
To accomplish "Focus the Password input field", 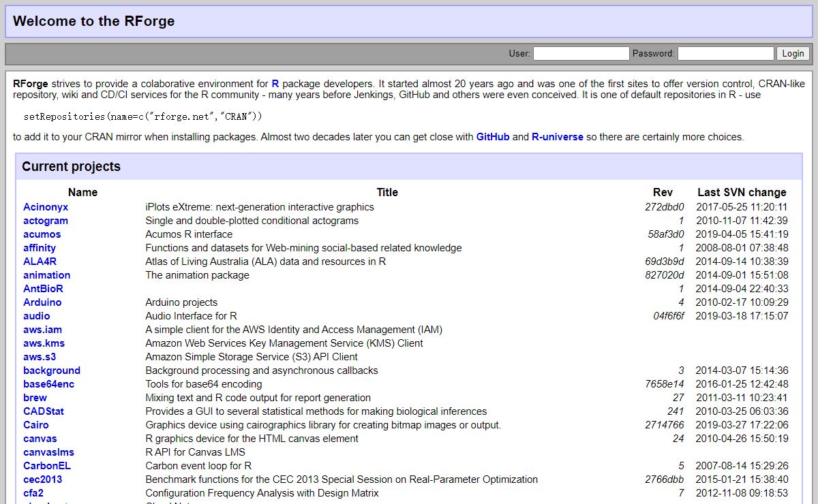I will coord(726,53).
